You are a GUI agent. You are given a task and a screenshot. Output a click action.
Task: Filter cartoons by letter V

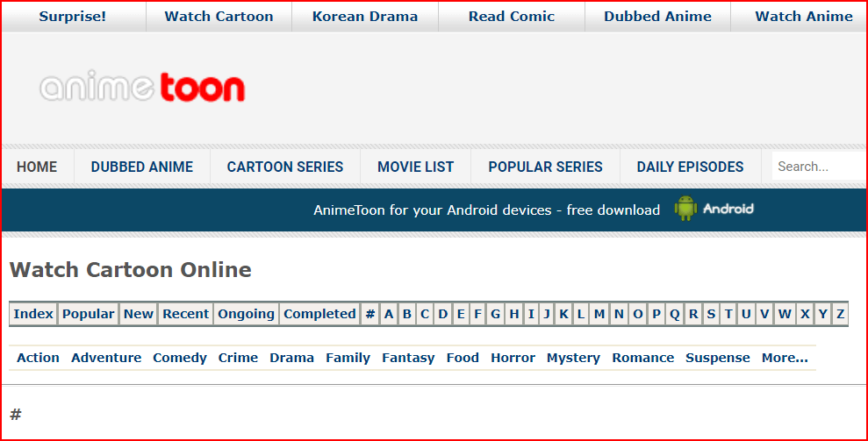(764, 314)
